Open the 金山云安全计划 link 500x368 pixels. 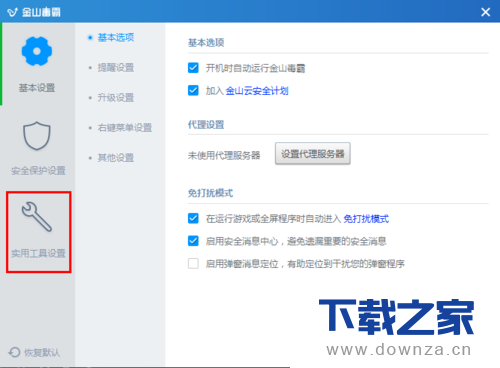(257, 91)
